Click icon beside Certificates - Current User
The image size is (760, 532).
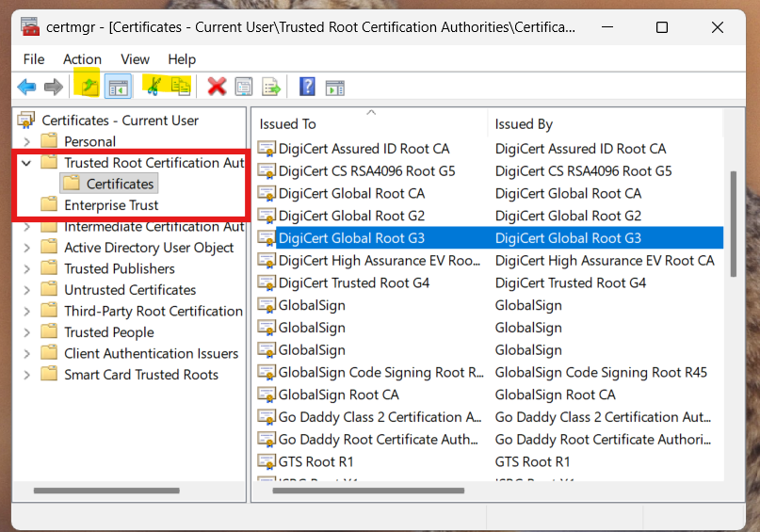point(25,120)
